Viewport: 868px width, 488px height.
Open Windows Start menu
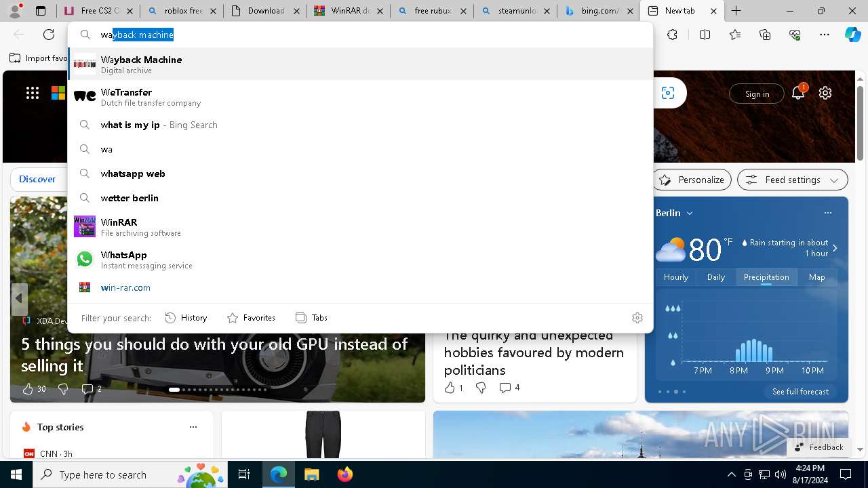click(x=16, y=474)
